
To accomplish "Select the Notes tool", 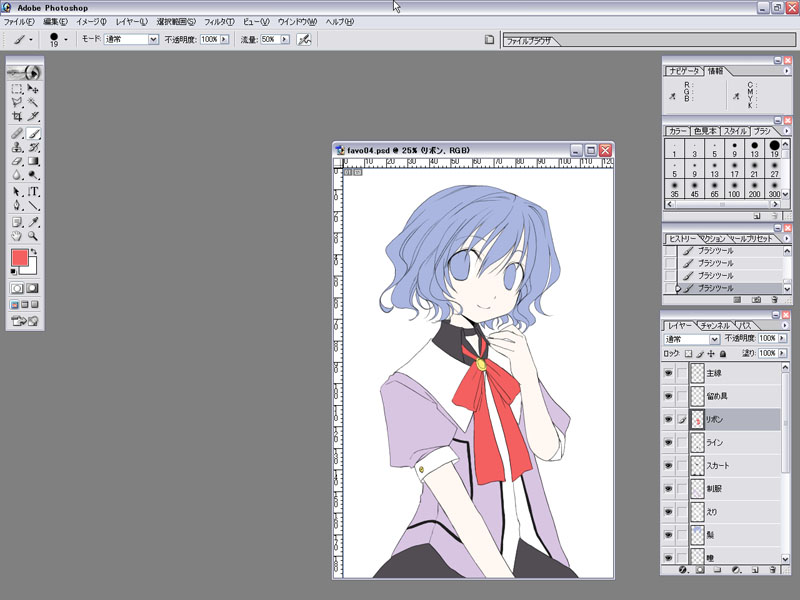I will 17,222.
